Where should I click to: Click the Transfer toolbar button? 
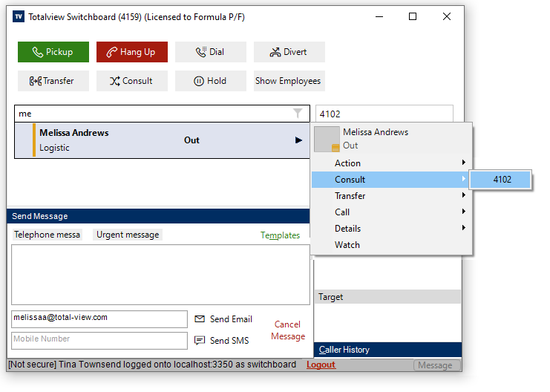pyautogui.click(x=53, y=81)
